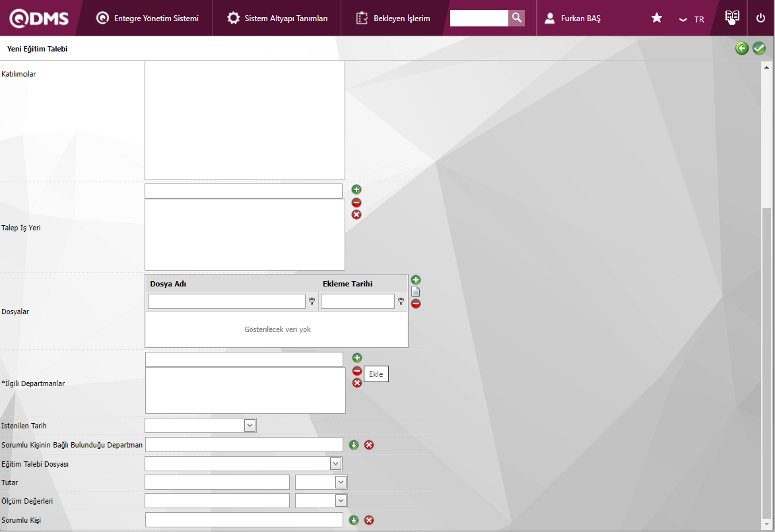Image resolution: width=775 pixels, height=532 pixels.
Task: Open the İstenilen Tarih date dropdown
Action: 250,425
